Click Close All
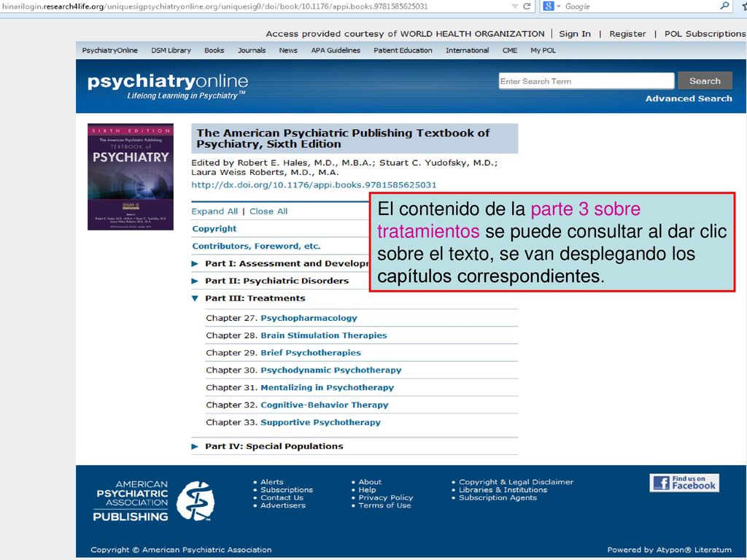The image size is (747, 560). [268, 211]
